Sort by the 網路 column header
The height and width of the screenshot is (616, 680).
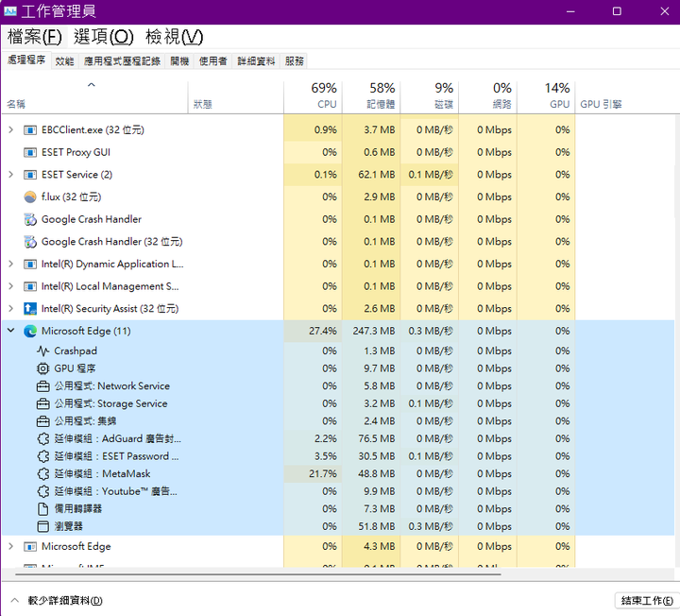coord(488,96)
